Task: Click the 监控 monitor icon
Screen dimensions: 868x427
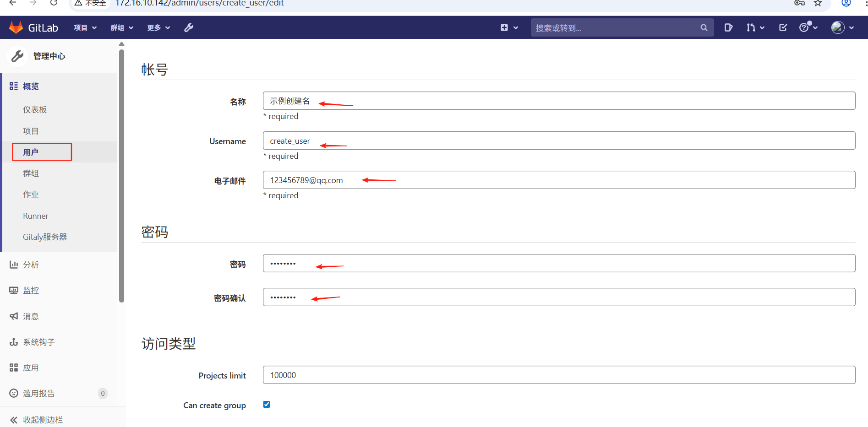Action: 14,290
